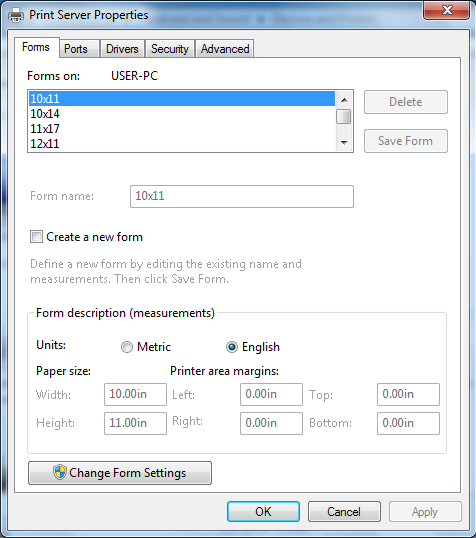This screenshot has width=476, height=538.
Task: Enable the Create a new form checkbox
Action: (x=36, y=237)
